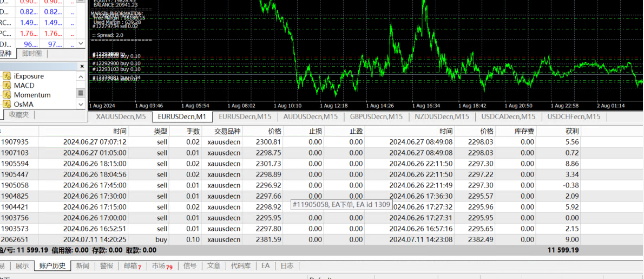Close the navigator panel with X

[x=82, y=66]
